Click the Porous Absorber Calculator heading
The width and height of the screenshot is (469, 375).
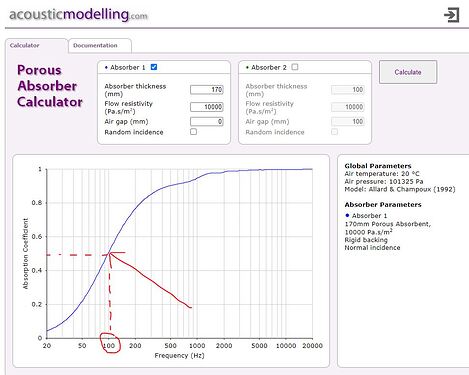tap(50, 86)
